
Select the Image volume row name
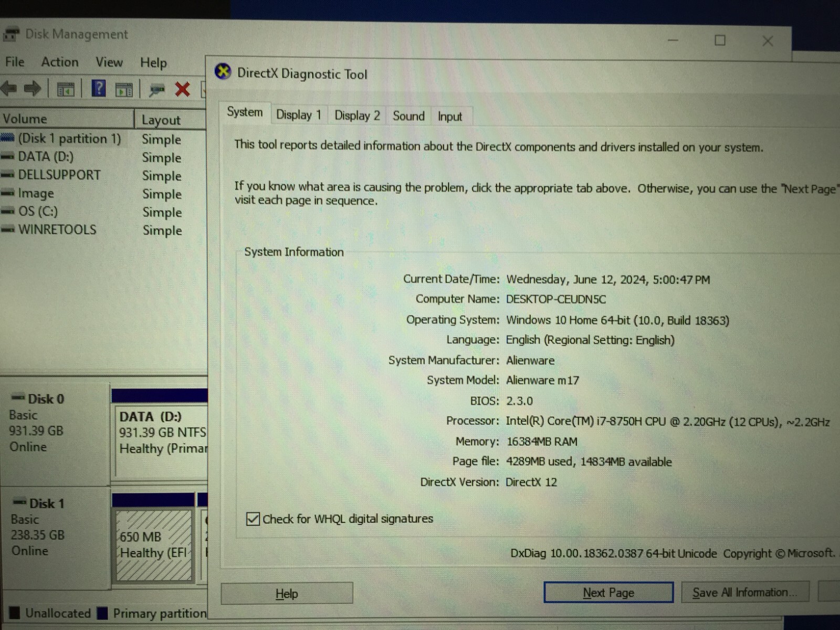[36, 193]
